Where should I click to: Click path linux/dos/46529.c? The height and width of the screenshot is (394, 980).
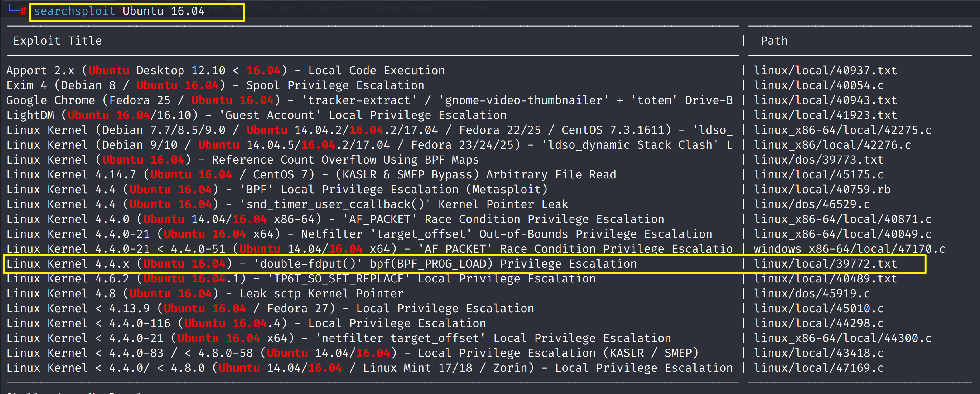click(811, 204)
